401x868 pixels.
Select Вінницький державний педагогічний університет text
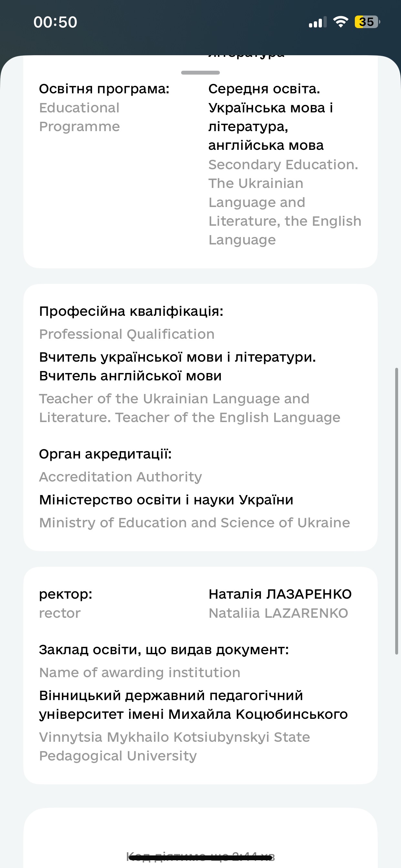pos(193,705)
